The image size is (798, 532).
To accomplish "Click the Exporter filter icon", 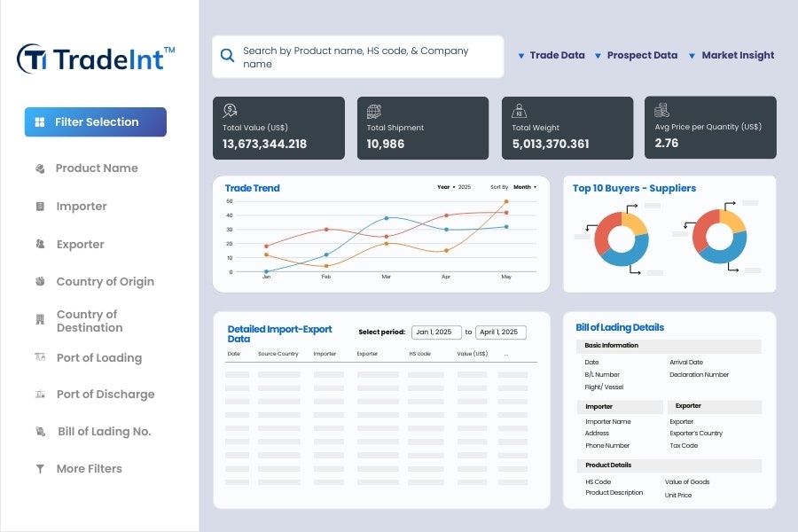I will click(x=40, y=244).
